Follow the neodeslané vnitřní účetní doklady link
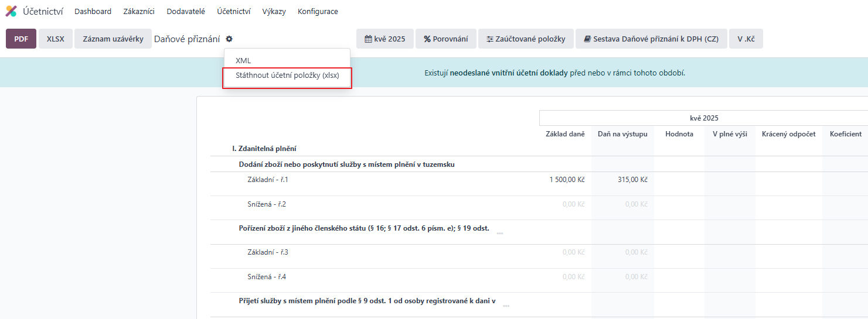 click(508, 73)
